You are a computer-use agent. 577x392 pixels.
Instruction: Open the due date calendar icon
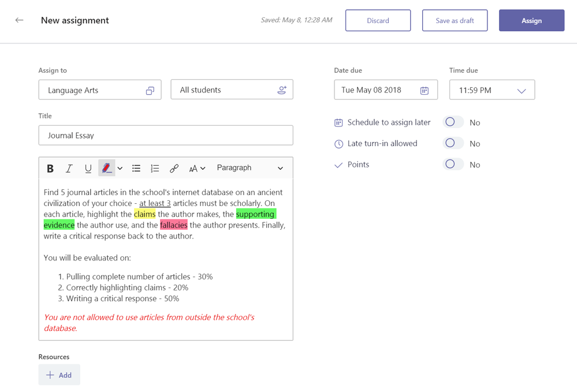(425, 90)
